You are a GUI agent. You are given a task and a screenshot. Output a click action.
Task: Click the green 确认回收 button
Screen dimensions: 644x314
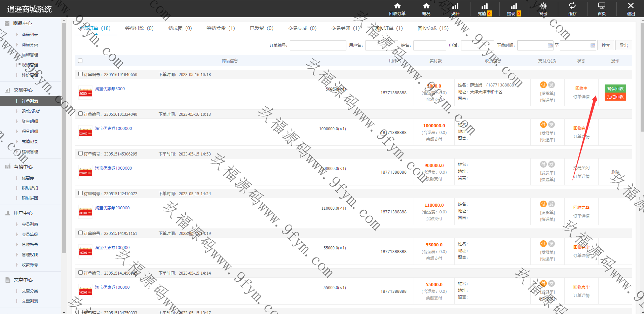615,89
